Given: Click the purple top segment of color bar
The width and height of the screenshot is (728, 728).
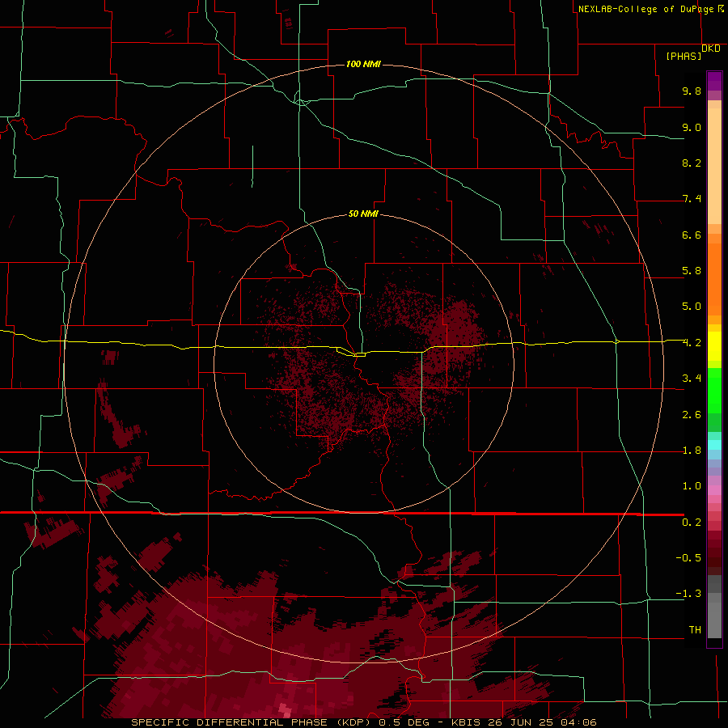Looking at the screenshot, I should (x=714, y=81).
